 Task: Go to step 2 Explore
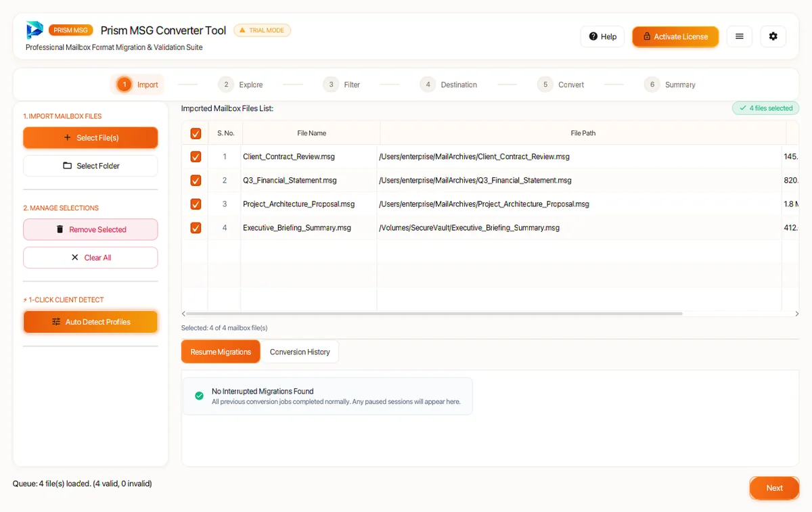pyautogui.click(x=240, y=85)
